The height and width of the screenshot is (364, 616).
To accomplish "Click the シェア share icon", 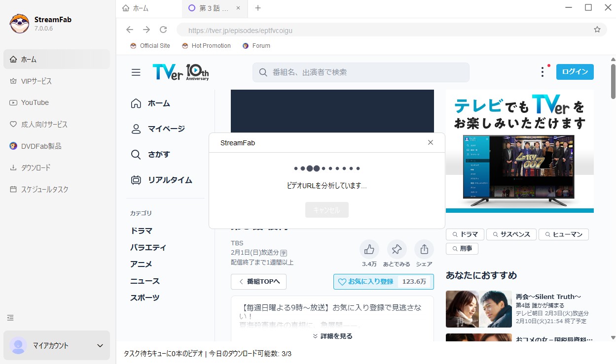I will (x=424, y=250).
